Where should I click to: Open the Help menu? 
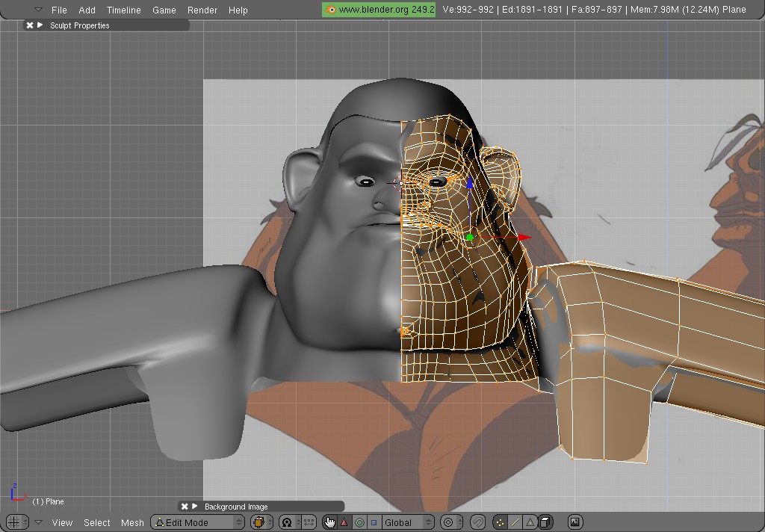pyautogui.click(x=238, y=10)
